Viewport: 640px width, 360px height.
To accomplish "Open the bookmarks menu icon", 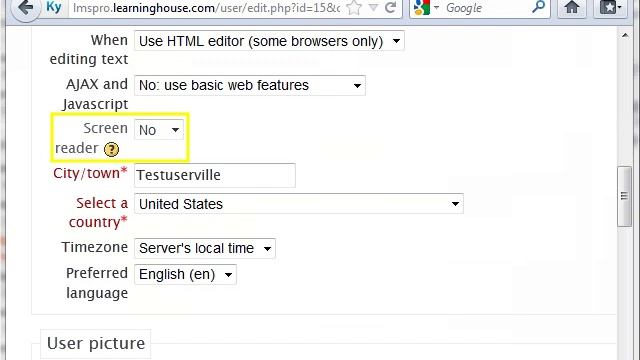I will pos(610,7).
